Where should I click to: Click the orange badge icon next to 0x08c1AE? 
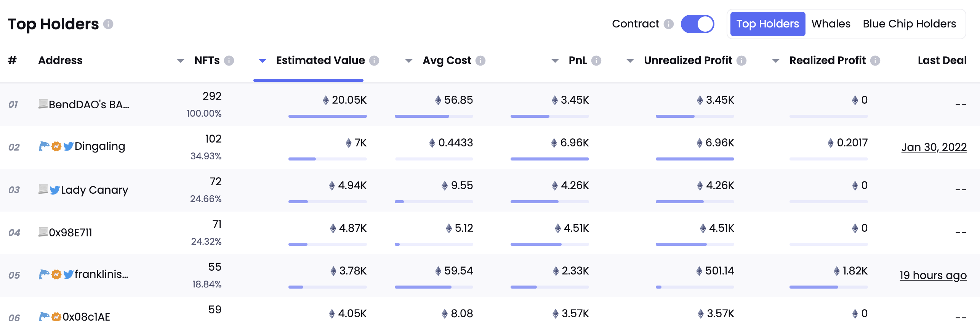56,316
